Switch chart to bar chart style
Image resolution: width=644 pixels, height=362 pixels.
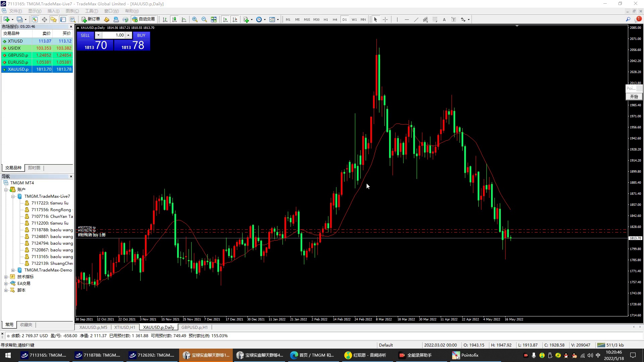165,19
